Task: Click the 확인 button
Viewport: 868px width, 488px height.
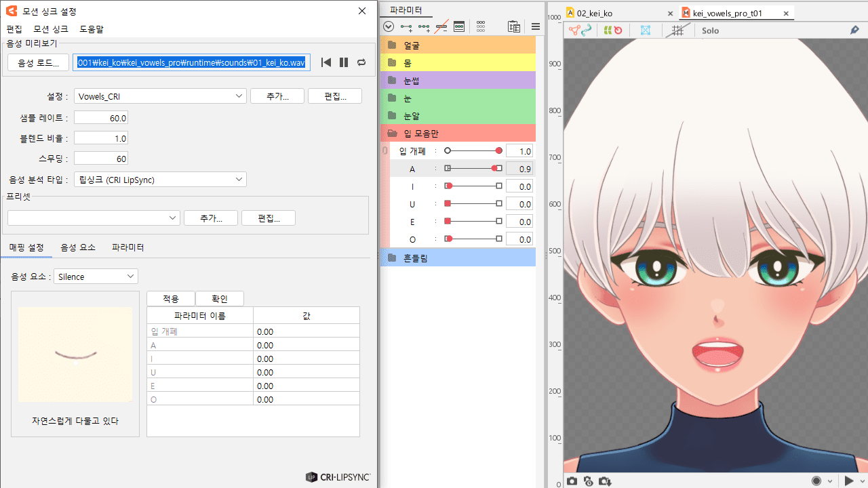Action: (220, 299)
